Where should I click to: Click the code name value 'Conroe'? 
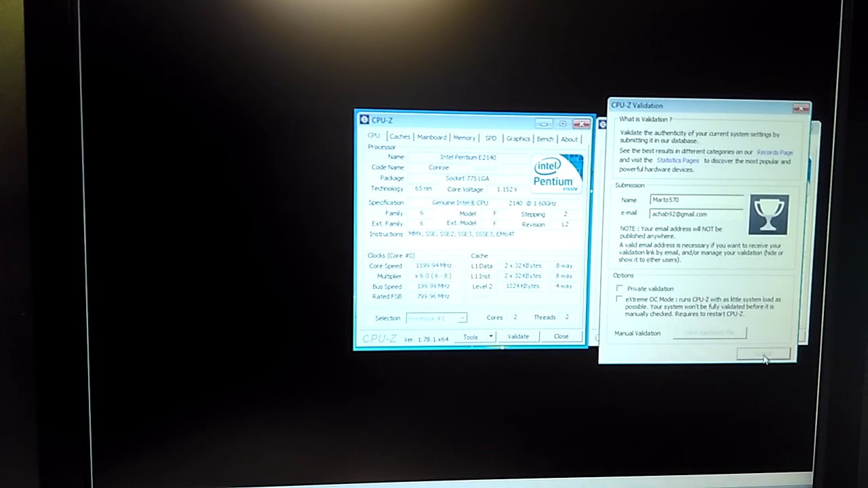pos(439,167)
